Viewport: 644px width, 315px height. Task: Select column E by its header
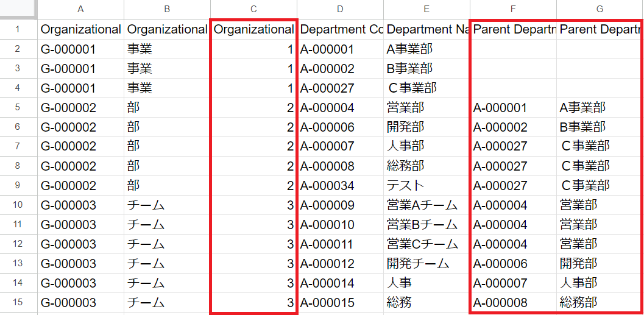[426, 9]
